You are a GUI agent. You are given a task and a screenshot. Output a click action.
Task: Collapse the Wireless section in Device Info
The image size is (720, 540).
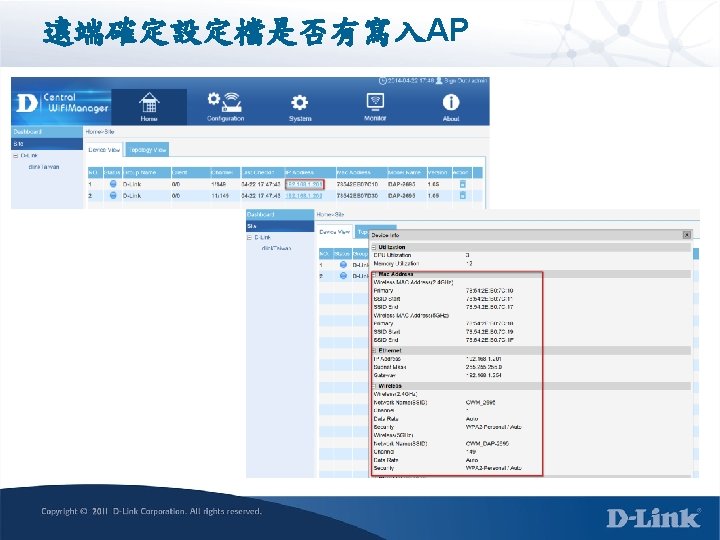click(374, 386)
